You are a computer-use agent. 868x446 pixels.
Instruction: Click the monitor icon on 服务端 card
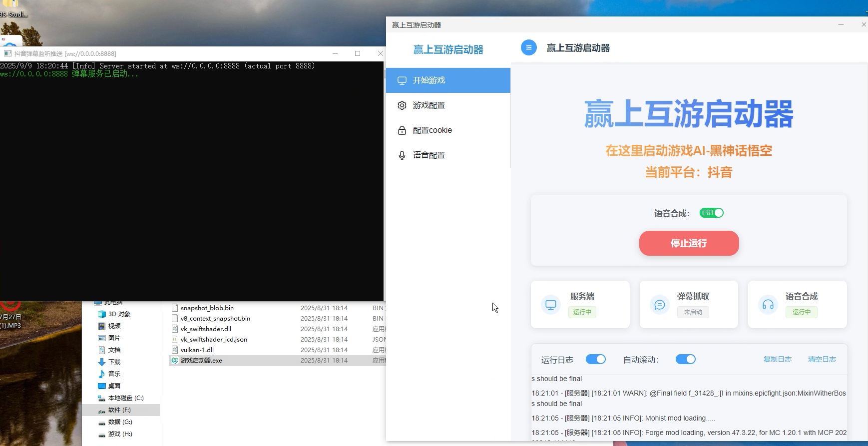550,305
